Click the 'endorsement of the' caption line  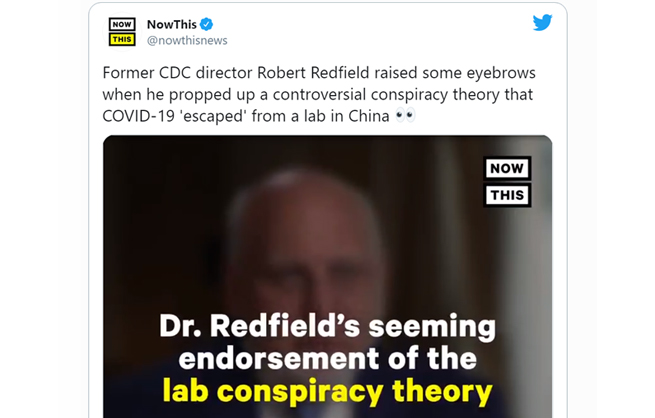[328, 359]
